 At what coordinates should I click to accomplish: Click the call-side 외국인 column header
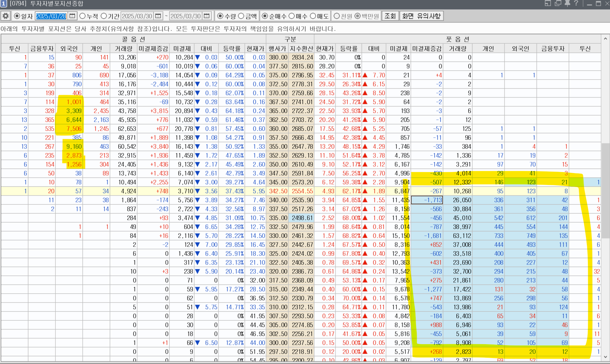(69, 49)
